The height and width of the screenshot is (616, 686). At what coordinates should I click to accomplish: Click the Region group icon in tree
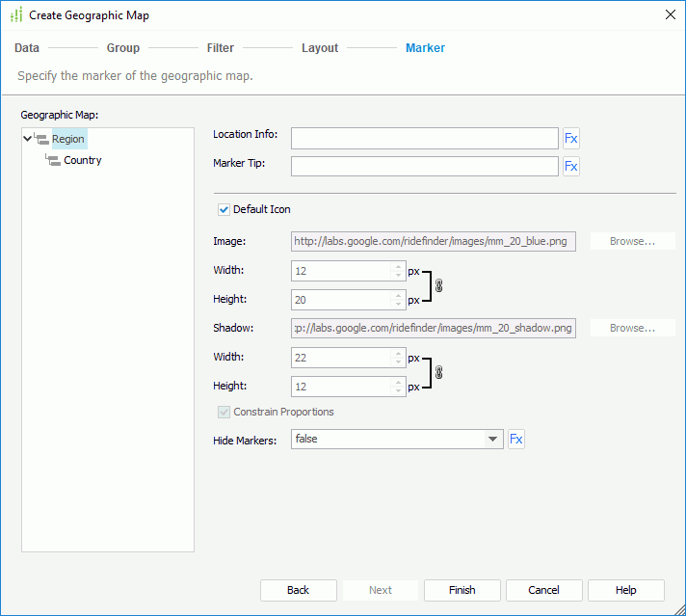(41, 139)
